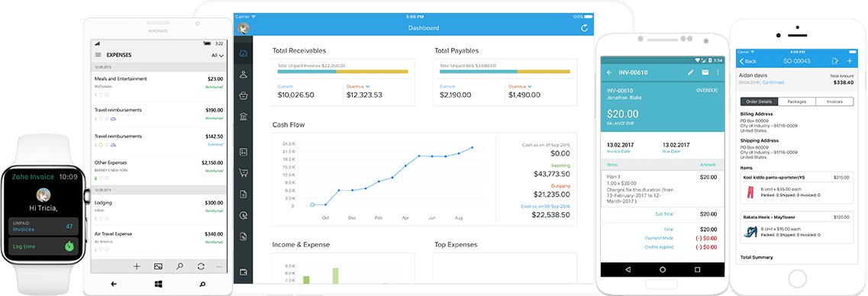Add new expense with the plus icon
This screenshot has height=296, width=868.
pos(137,266)
